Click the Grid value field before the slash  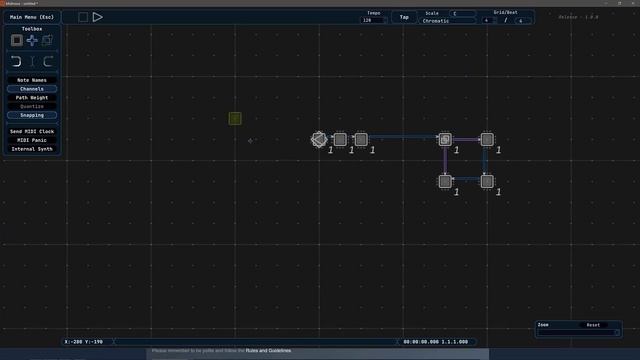point(488,20)
